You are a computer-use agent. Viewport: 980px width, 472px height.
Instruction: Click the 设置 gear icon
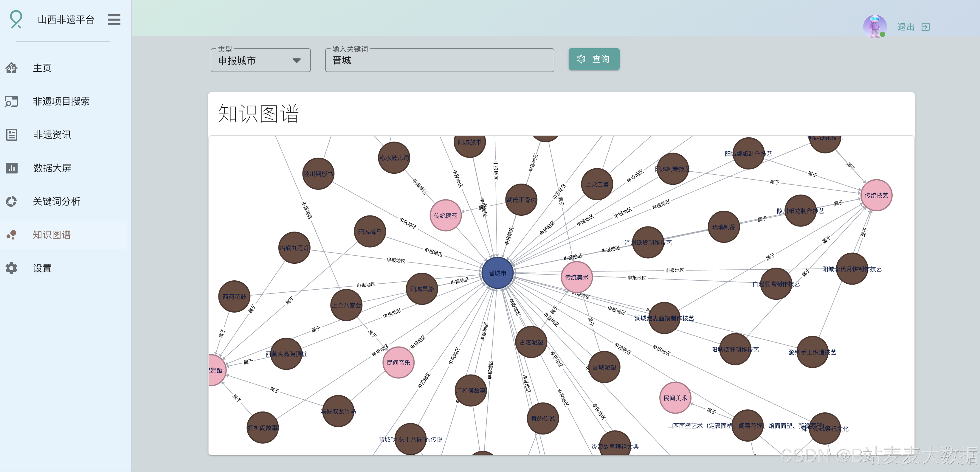[11, 268]
